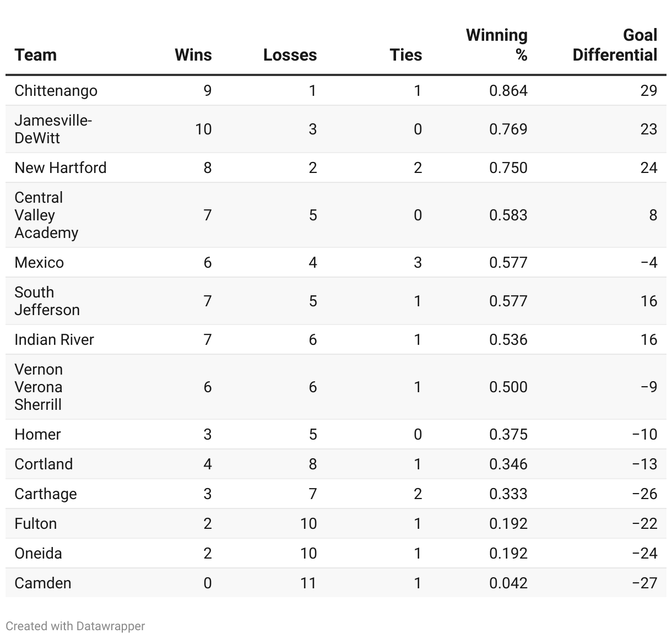The image size is (672, 639).
Task: Select the New Hartford row
Action: (x=61, y=167)
